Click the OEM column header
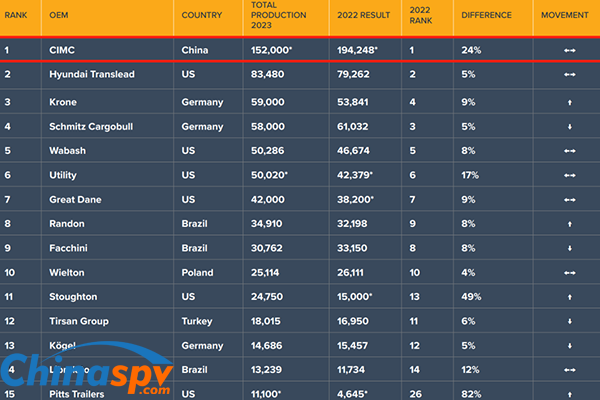 tap(59, 15)
